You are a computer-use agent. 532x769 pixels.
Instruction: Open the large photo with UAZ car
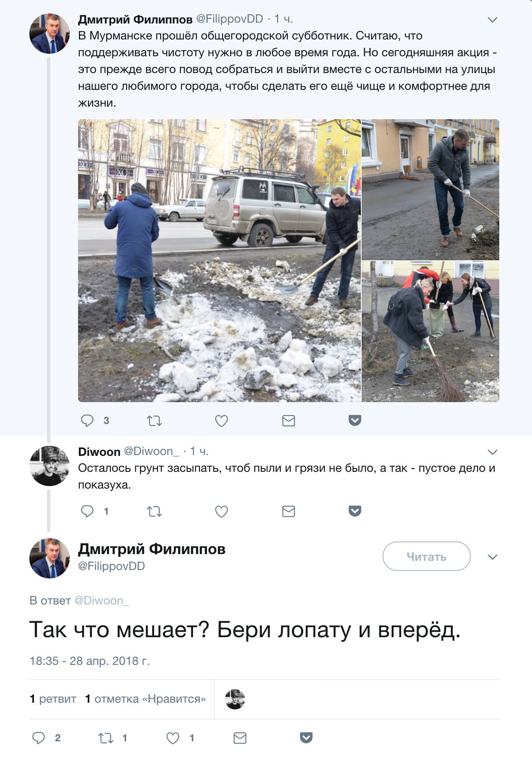click(219, 260)
